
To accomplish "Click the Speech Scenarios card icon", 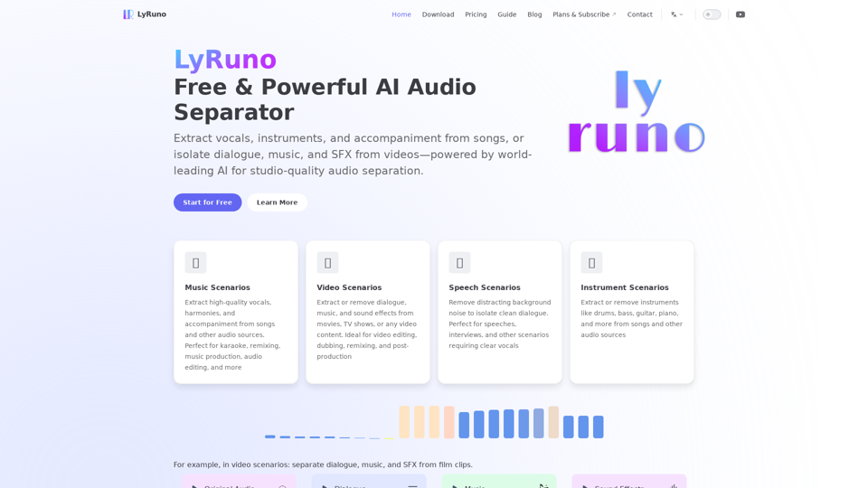I will (x=459, y=263).
